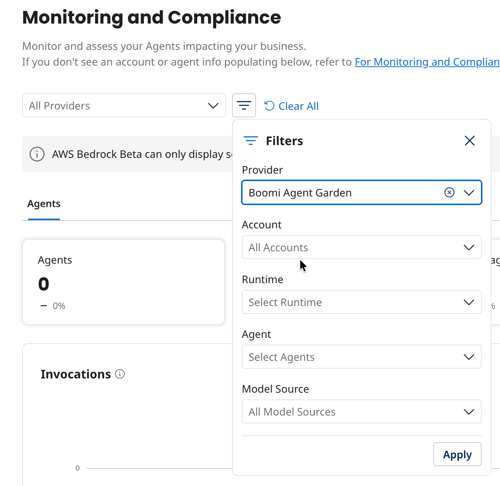This screenshot has width=500, height=486.
Task: Open the filter icon button beside All Providers
Action: pos(244,106)
